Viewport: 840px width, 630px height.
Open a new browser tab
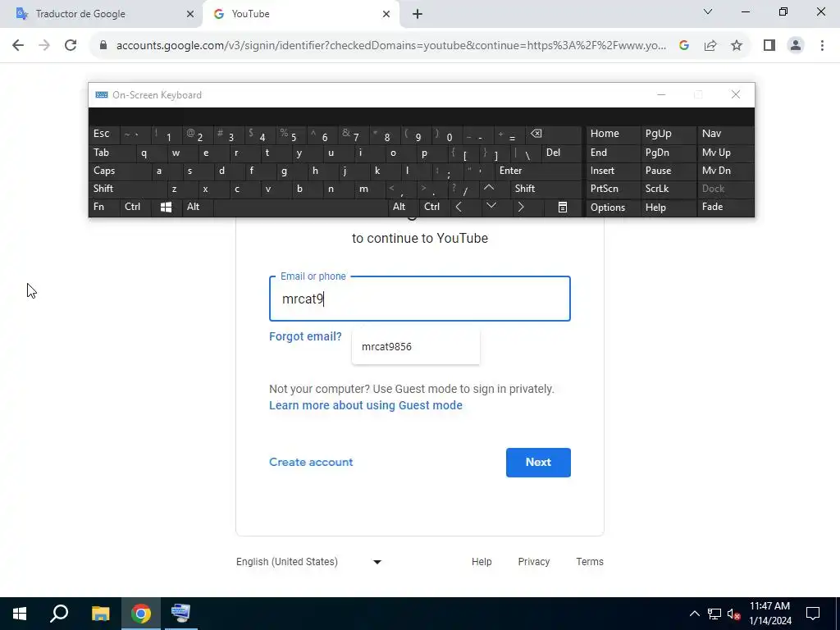point(418,14)
